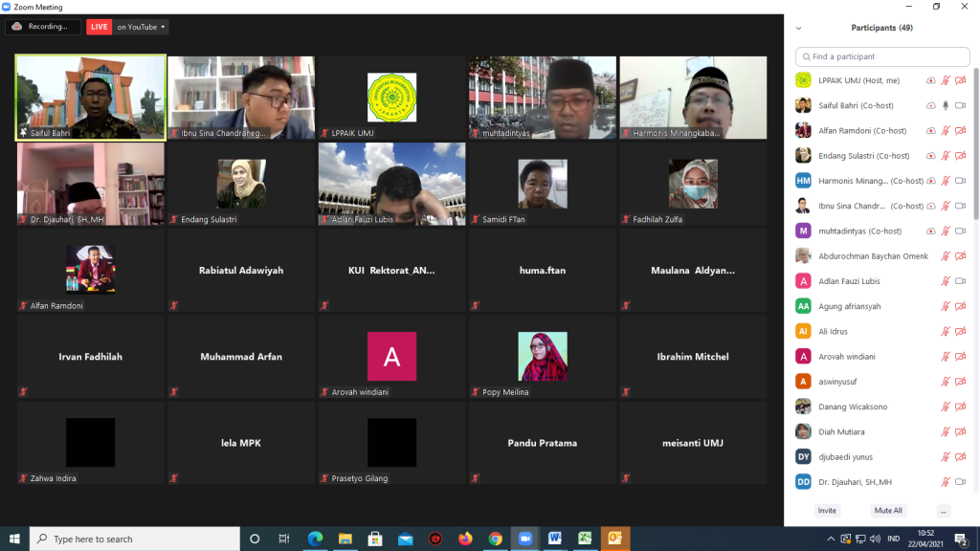
Task: Select Ibnu Sina Chandraneg... video tile
Action: pyautogui.click(x=241, y=98)
